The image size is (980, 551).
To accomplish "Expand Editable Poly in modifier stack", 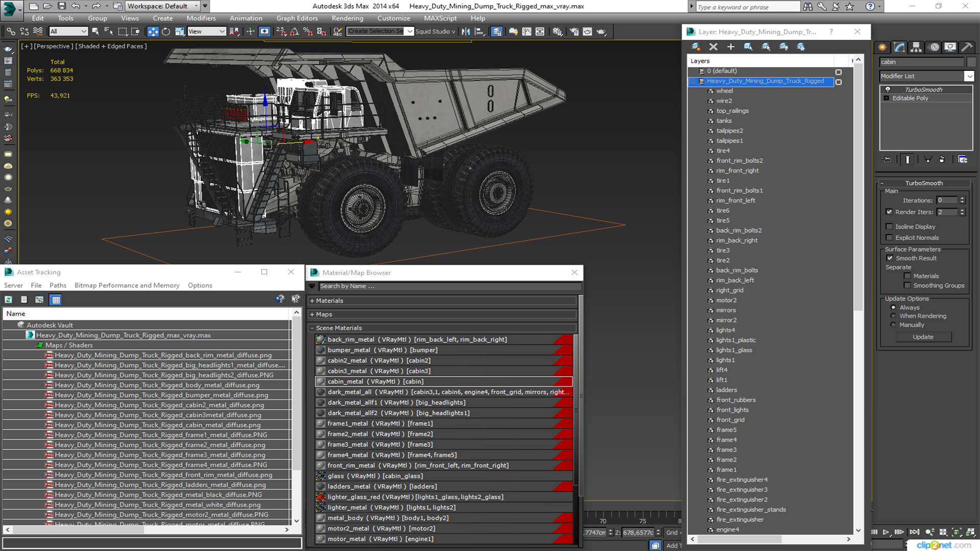I will 887,98.
